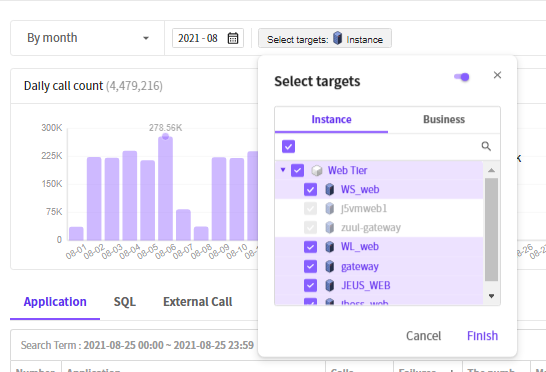Click the scrollbar up arrow in target list
This screenshot has height=372, width=546.
(491, 170)
